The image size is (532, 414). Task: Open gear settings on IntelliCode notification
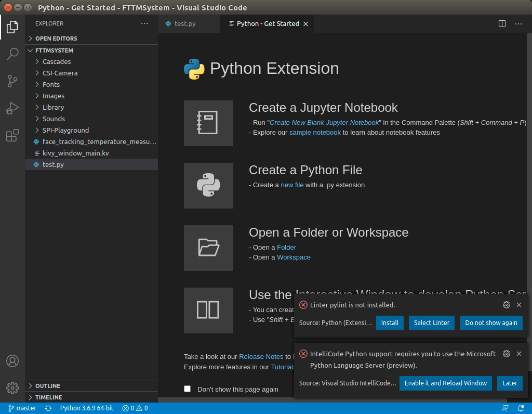click(506, 354)
